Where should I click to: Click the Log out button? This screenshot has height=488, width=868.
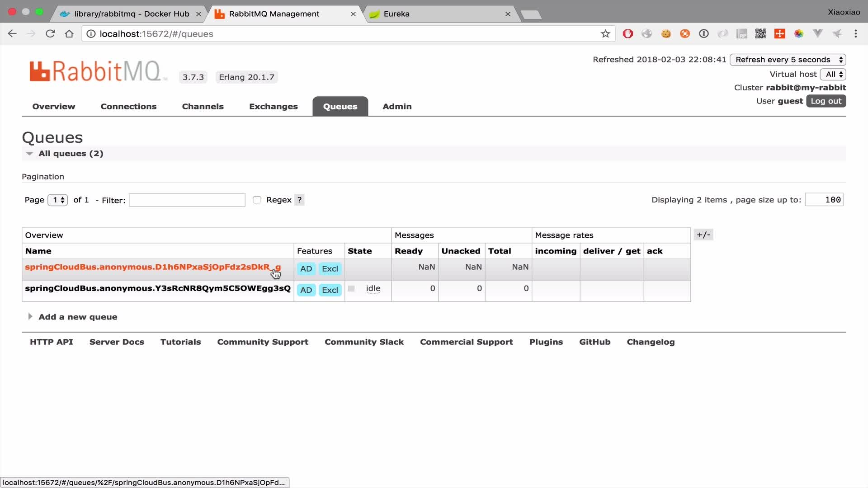pos(826,101)
